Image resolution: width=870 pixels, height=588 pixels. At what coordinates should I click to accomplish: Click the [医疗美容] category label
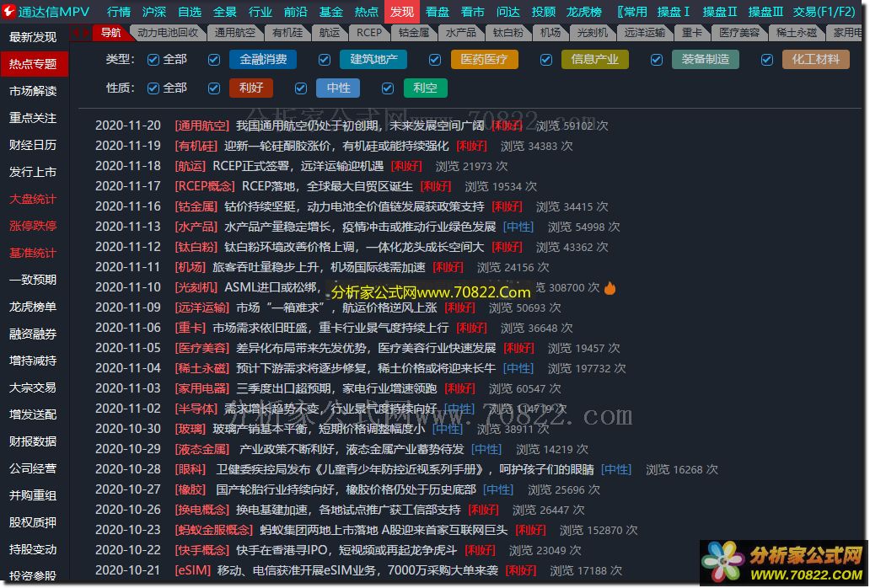202,349
